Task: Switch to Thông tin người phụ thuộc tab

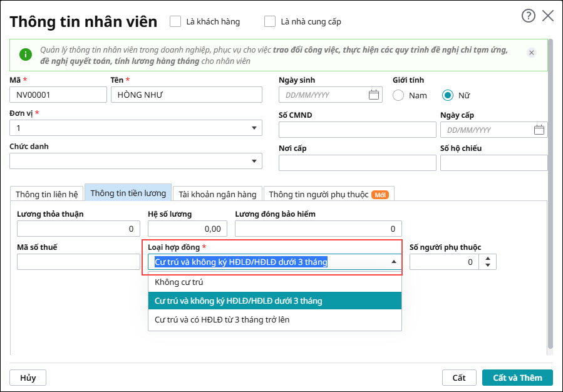Action: [x=329, y=194]
